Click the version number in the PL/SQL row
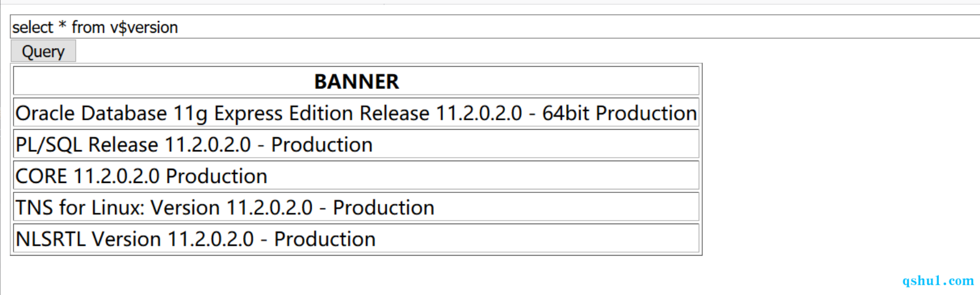Screen dimensions: 980x295 (x=208, y=144)
